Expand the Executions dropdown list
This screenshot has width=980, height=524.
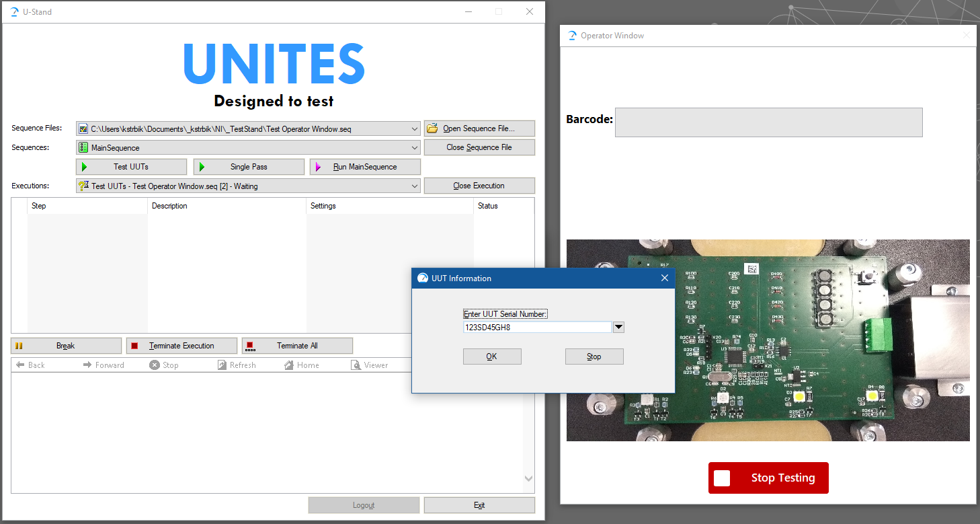pyautogui.click(x=414, y=185)
